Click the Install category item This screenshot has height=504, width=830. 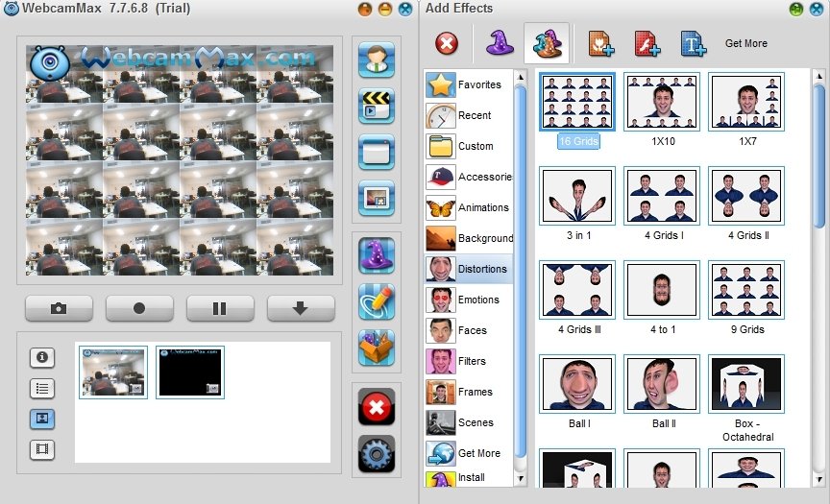point(469,477)
